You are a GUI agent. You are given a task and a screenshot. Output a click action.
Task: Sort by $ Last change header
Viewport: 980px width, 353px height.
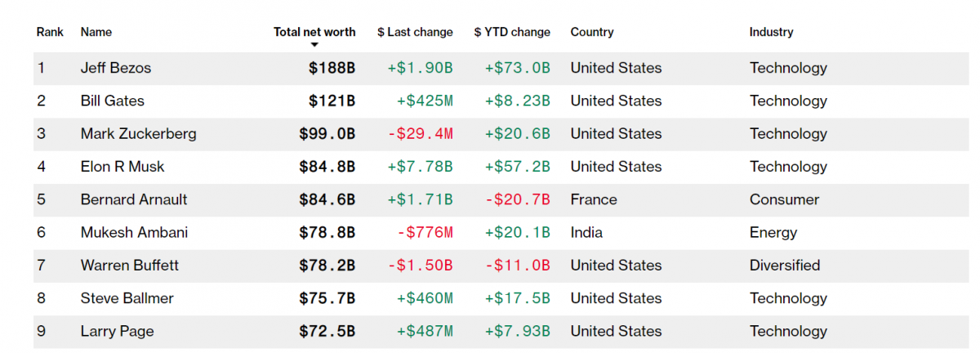(415, 32)
